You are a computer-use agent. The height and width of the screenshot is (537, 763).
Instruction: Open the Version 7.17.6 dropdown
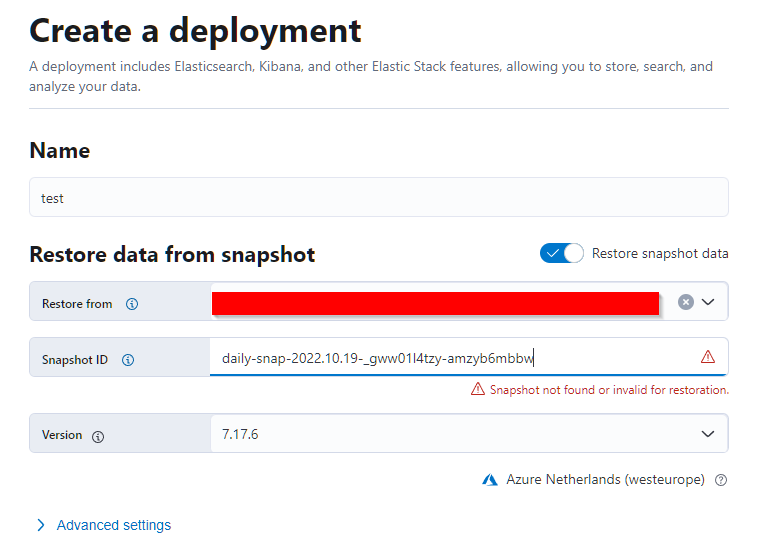708,434
